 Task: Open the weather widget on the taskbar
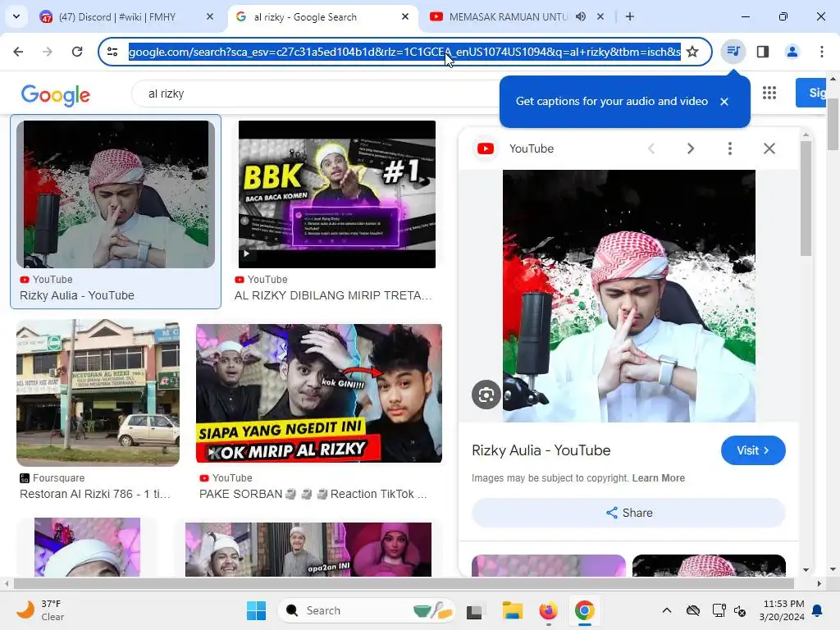(41, 610)
